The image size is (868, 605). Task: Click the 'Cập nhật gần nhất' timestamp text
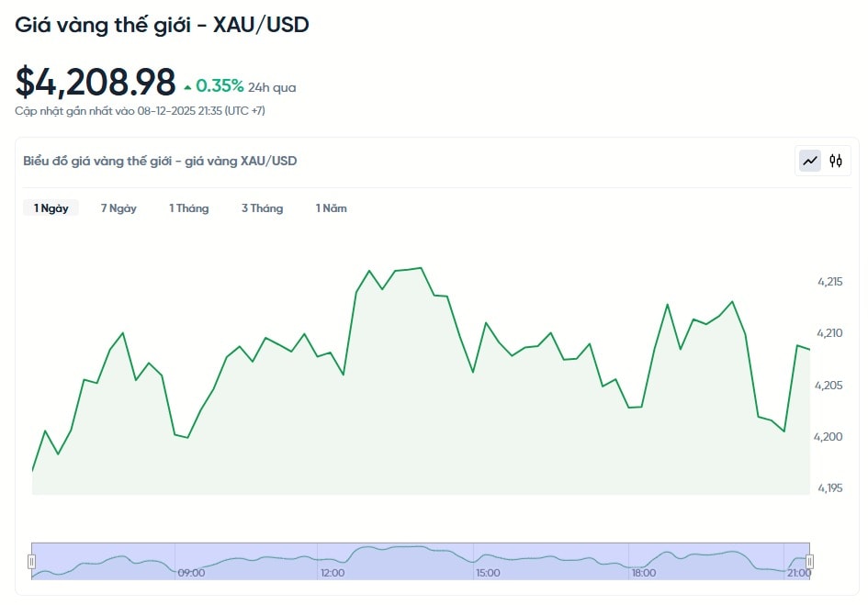[140, 111]
